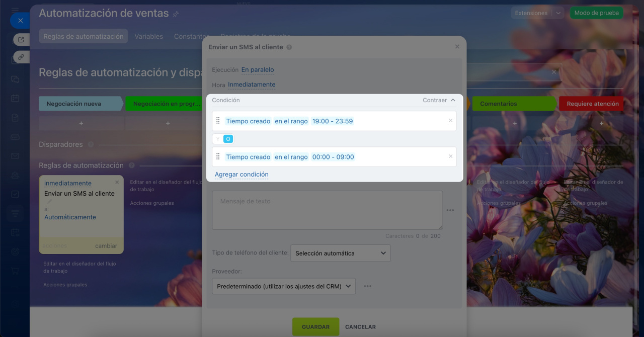Click the Agregar condición link
The width and height of the screenshot is (644, 337).
coord(242,175)
